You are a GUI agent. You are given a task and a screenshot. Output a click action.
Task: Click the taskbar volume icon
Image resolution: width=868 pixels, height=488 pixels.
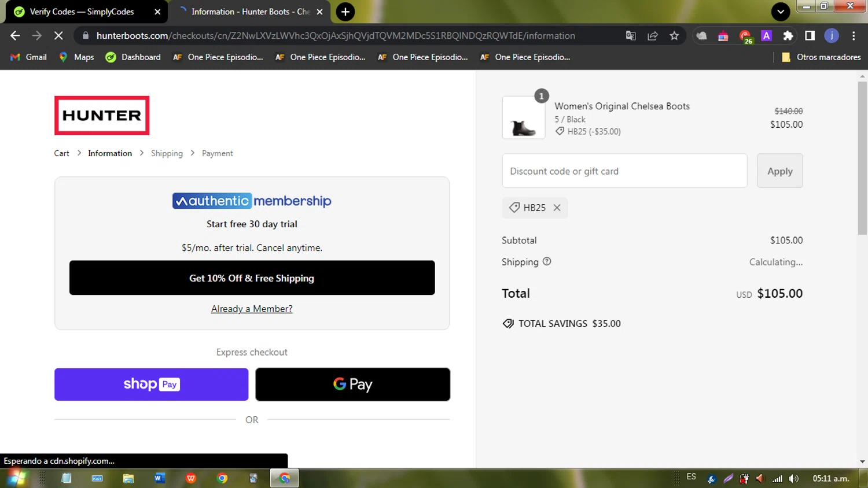tap(794, 479)
